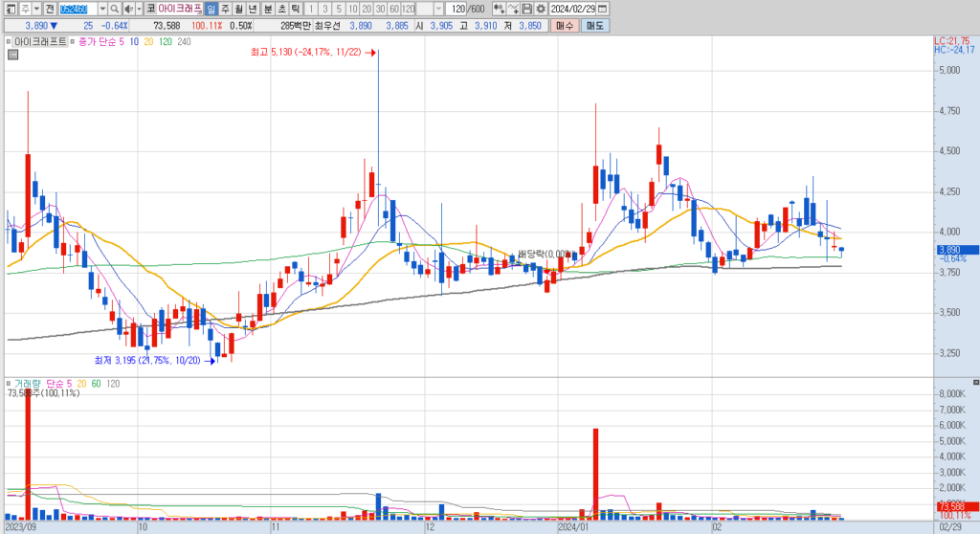Expand the interval combo box dropdown

(438, 9)
